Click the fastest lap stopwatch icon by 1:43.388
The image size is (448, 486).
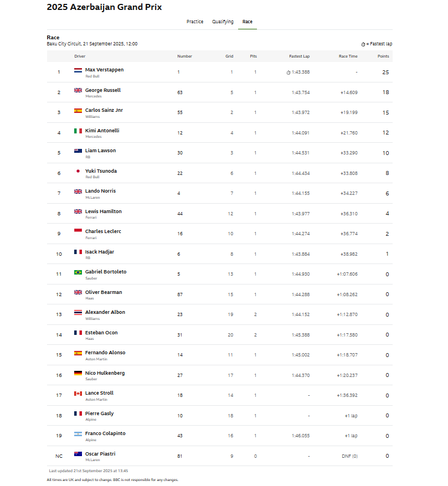pyautogui.click(x=289, y=73)
